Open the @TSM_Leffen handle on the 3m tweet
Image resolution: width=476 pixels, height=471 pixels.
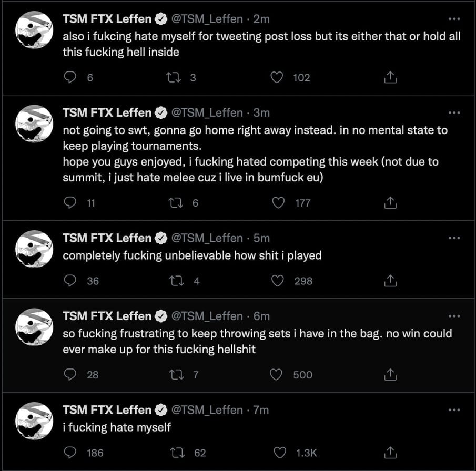[208, 113]
